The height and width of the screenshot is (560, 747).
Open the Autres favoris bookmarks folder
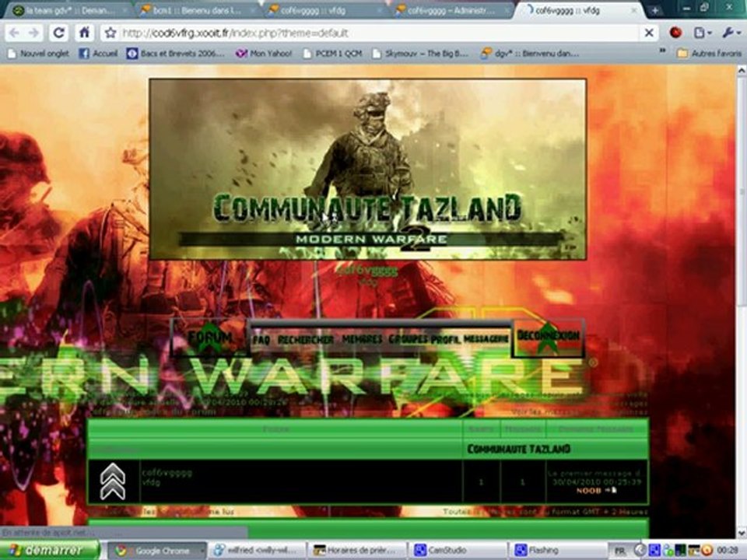(x=709, y=54)
